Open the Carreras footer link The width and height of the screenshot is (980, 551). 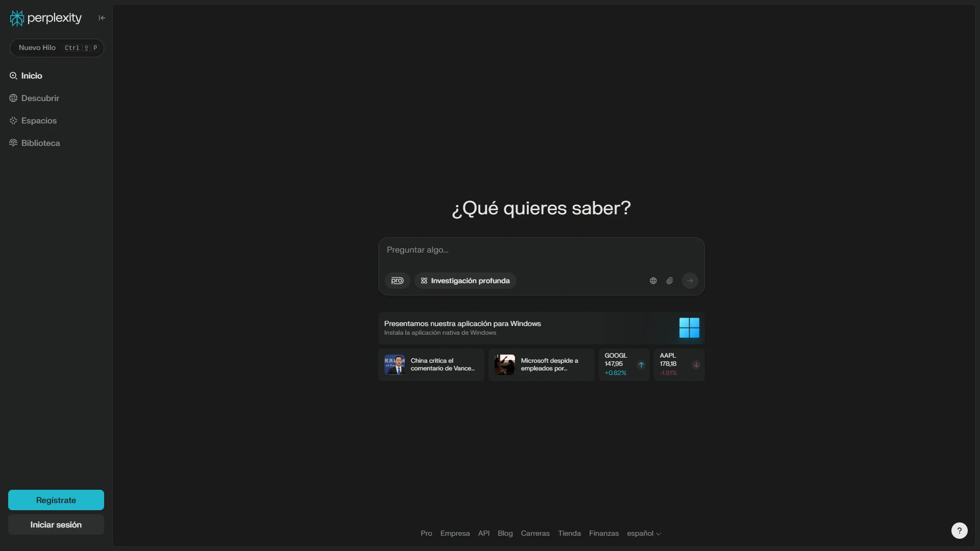tap(535, 533)
